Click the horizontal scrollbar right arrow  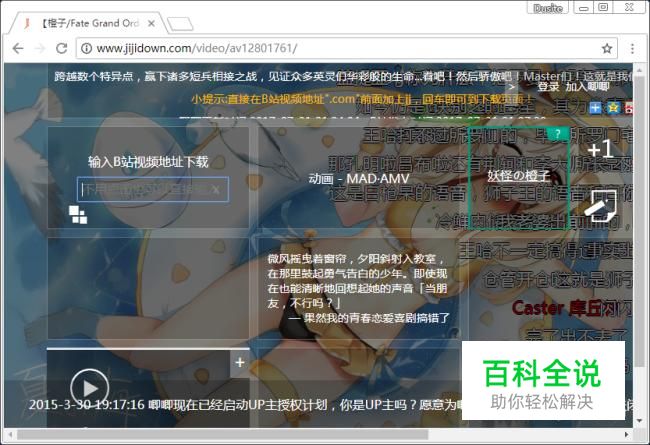(x=627, y=435)
